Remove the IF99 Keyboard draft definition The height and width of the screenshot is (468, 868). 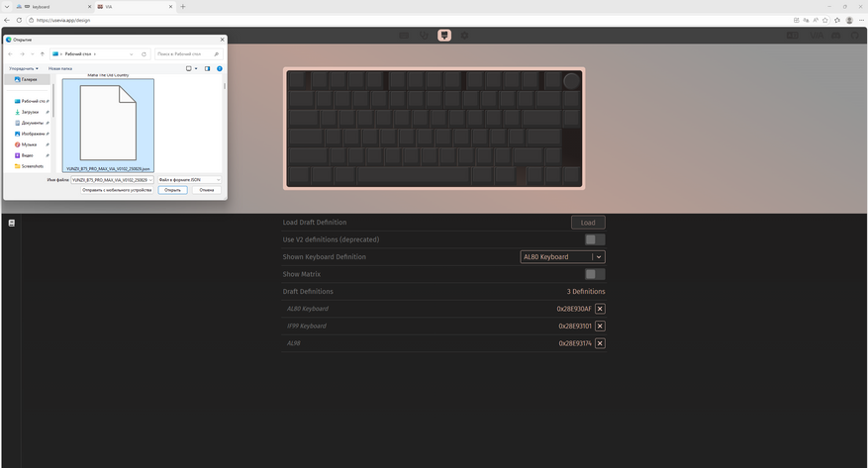click(x=600, y=326)
